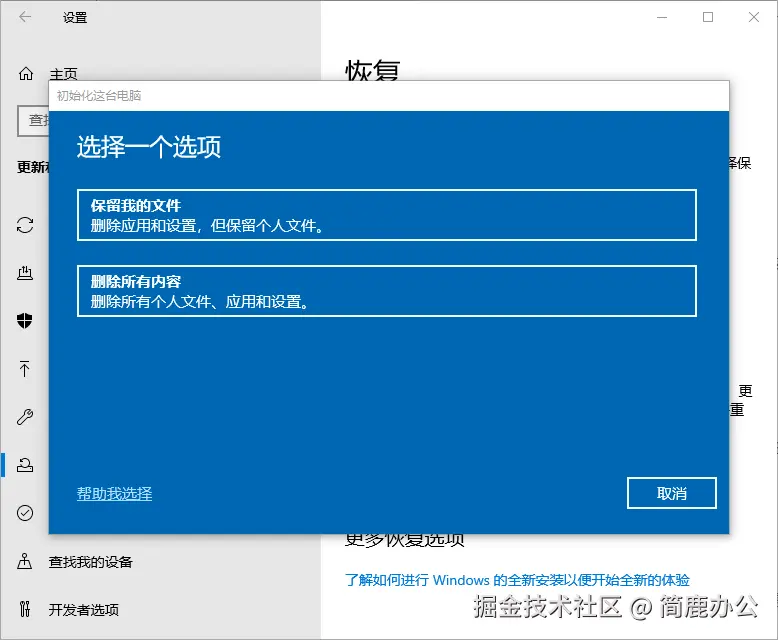
Task: Open the Windows Update sync arrows icon
Action: tap(25, 225)
